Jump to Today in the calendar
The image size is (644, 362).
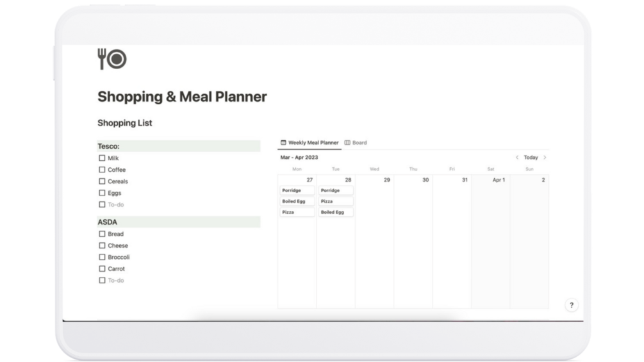click(531, 158)
